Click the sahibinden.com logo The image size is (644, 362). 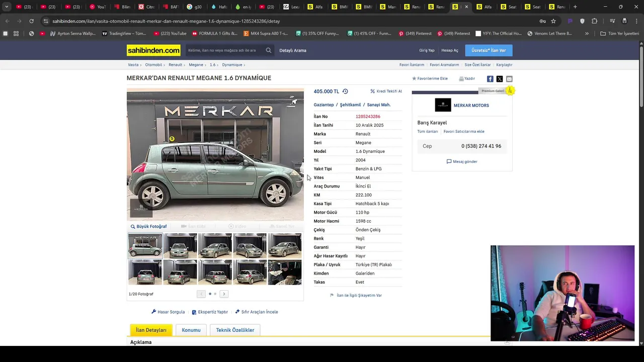pyautogui.click(x=153, y=50)
